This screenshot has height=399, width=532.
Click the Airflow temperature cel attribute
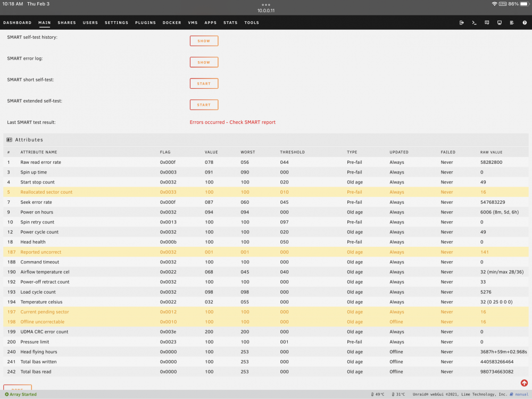pyautogui.click(x=45, y=272)
